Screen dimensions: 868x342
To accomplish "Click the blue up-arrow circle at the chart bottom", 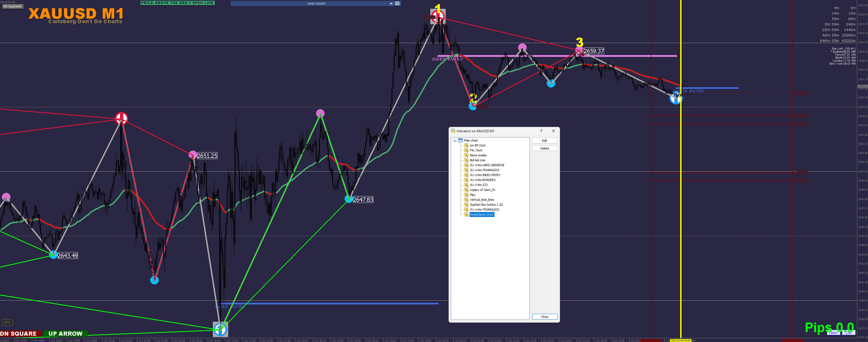I will point(221,329).
